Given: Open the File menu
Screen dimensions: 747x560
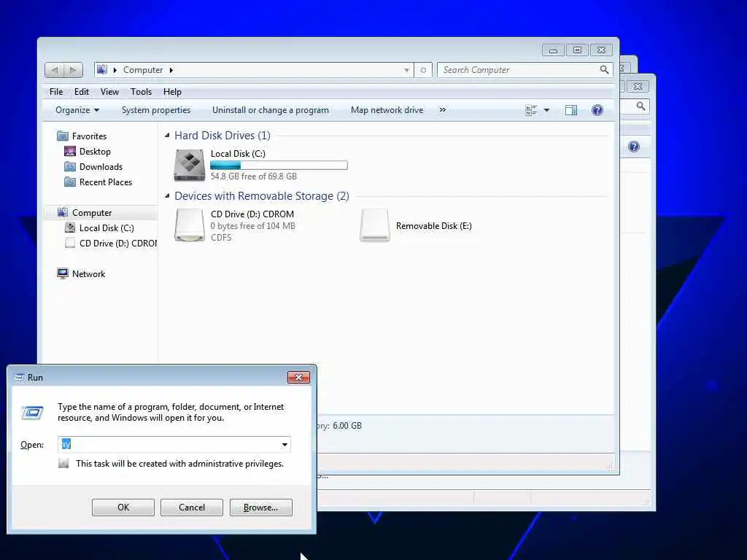Looking at the screenshot, I should (56, 91).
